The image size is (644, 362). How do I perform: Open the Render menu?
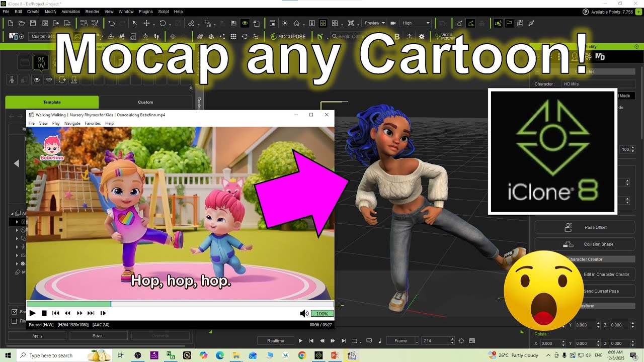92,12
